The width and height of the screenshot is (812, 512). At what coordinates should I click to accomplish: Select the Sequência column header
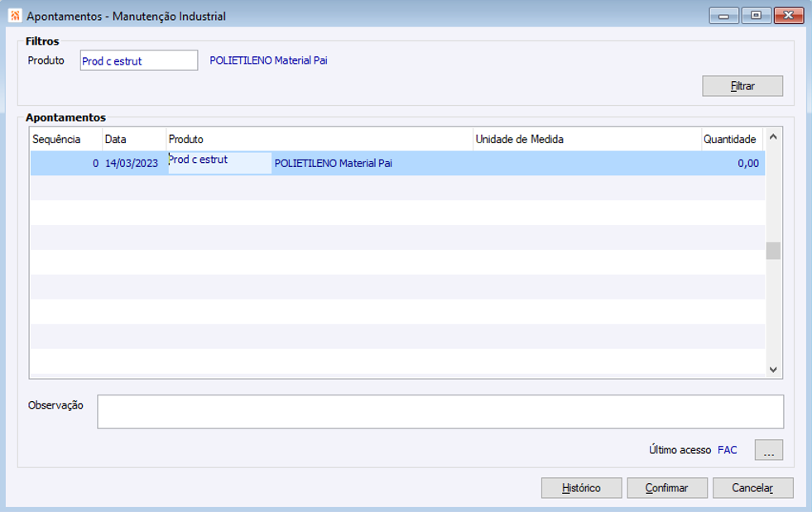pos(66,139)
